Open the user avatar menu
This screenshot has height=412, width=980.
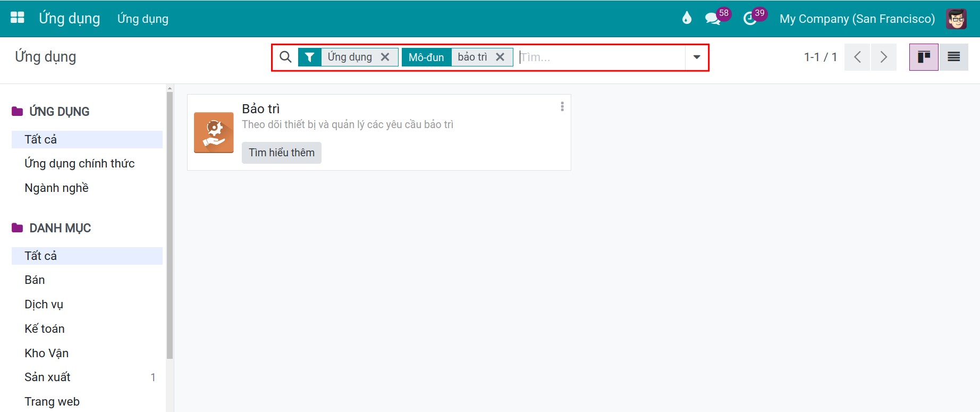(x=956, y=19)
